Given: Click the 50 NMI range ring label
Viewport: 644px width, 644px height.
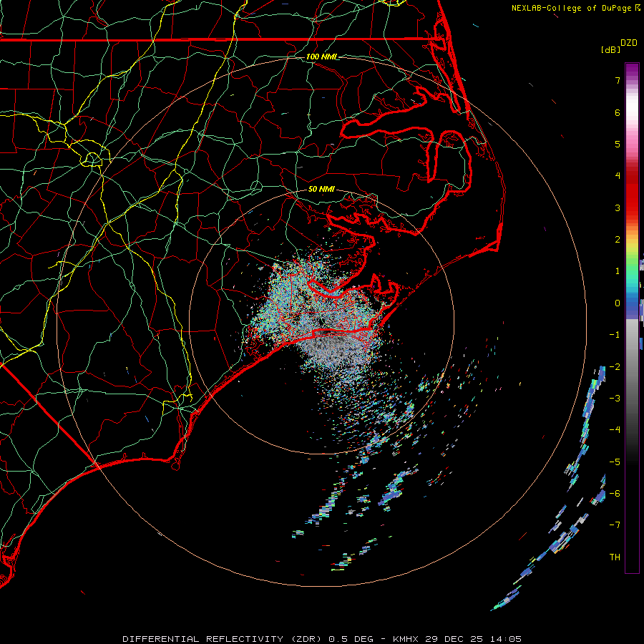Looking at the screenshot, I should click(321, 189).
